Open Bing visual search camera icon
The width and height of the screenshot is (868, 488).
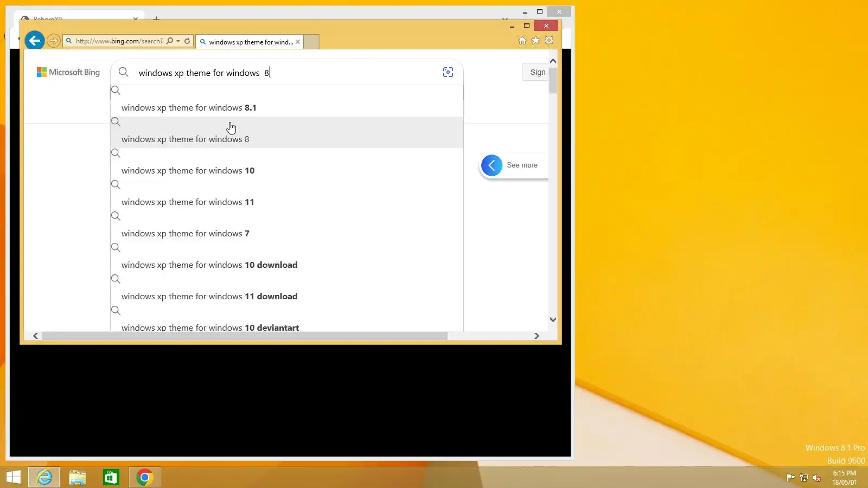click(x=448, y=72)
